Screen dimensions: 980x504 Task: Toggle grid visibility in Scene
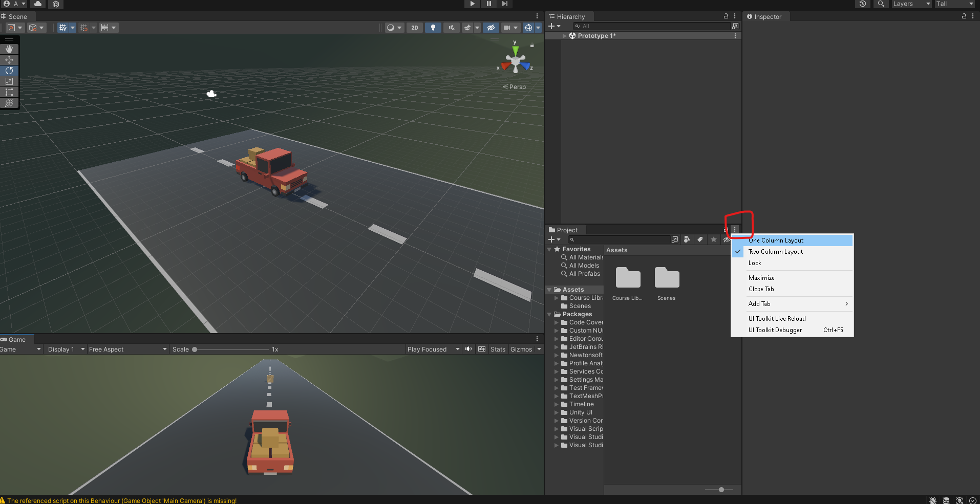point(63,28)
